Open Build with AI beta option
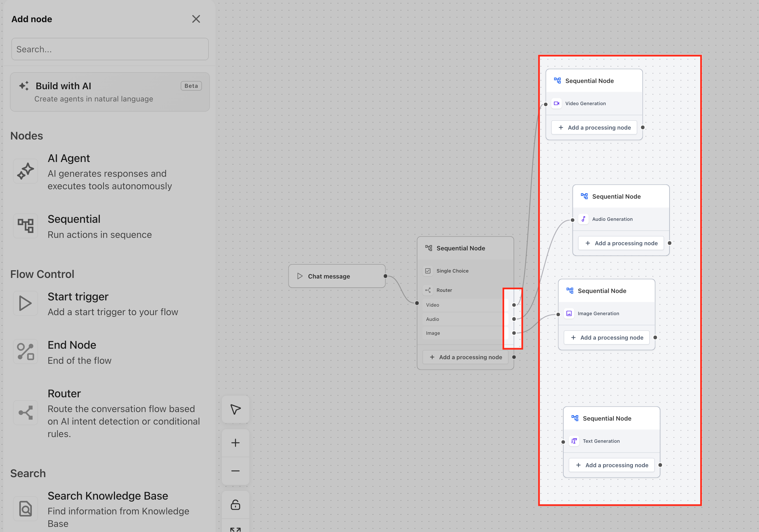Screen dimensions: 759x532 point(110,92)
